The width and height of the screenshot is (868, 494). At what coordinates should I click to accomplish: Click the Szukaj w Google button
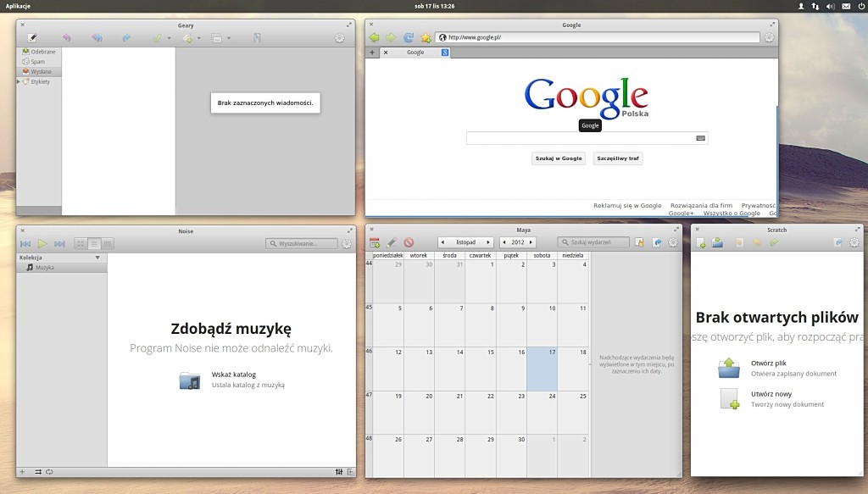coord(559,158)
